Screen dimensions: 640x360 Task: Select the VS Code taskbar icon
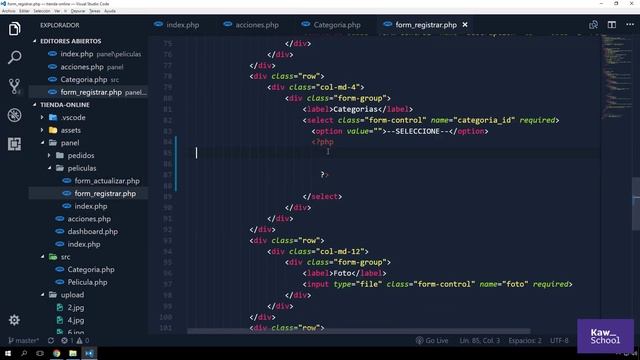click(x=89, y=353)
